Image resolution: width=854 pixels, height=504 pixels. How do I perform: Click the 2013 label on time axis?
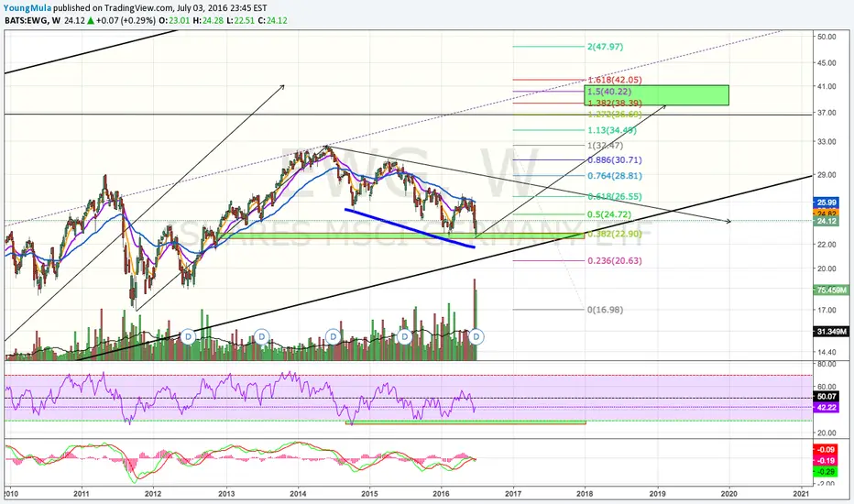(x=226, y=494)
